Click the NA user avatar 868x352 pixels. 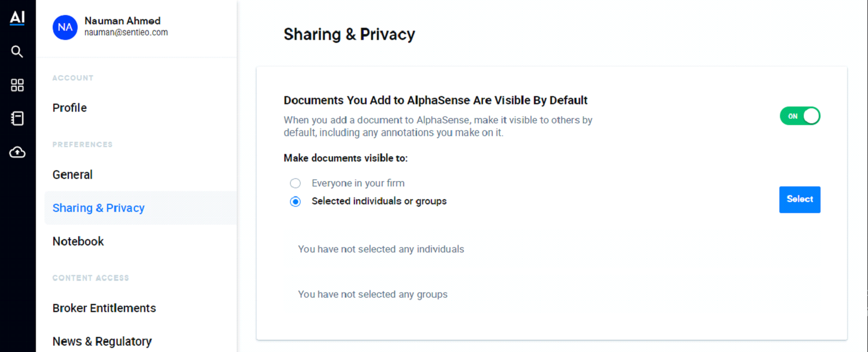tap(65, 27)
